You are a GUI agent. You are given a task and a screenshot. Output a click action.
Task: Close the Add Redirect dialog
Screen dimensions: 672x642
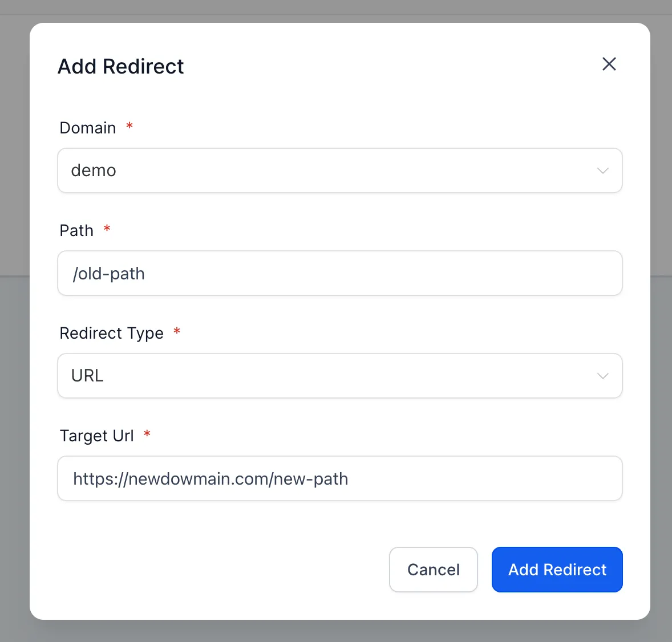(x=609, y=64)
